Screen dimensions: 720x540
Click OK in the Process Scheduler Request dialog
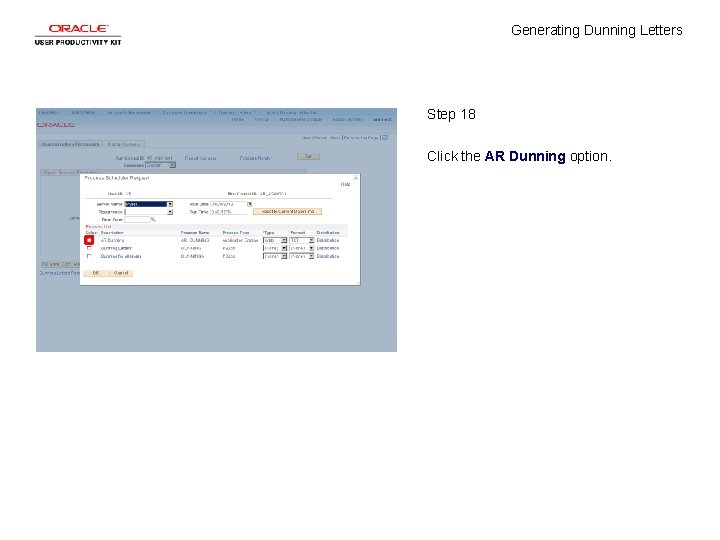pyautogui.click(x=96, y=273)
